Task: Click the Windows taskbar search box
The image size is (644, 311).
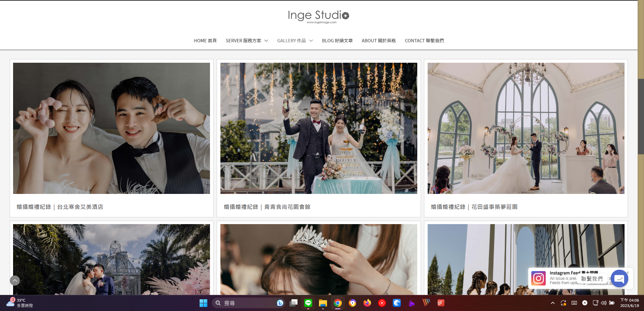Action: (248, 303)
